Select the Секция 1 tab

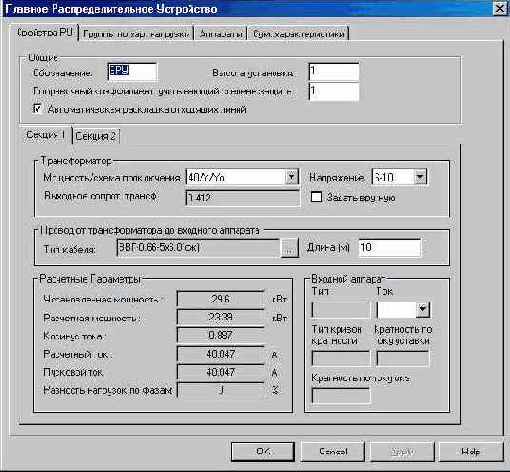click(46, 135)
